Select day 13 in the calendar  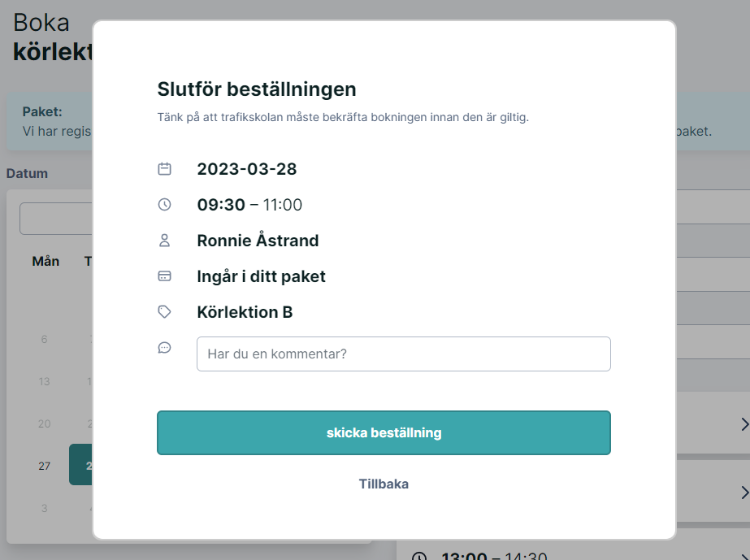tap(45, 381)
